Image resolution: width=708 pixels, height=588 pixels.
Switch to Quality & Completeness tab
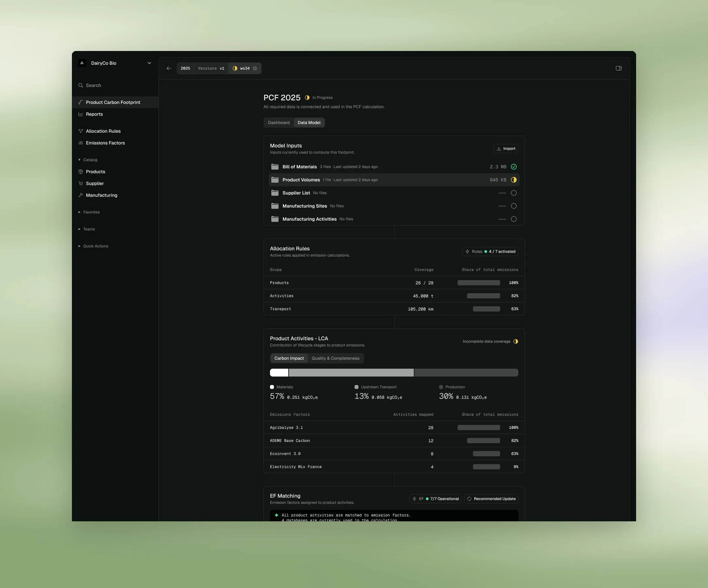pos(335,359)
